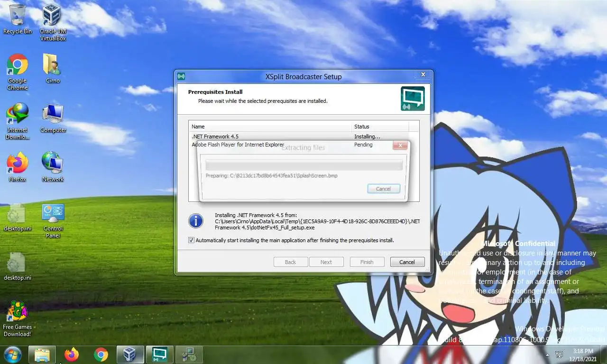Open the Control Panel desktop icon

pos(53,220)
